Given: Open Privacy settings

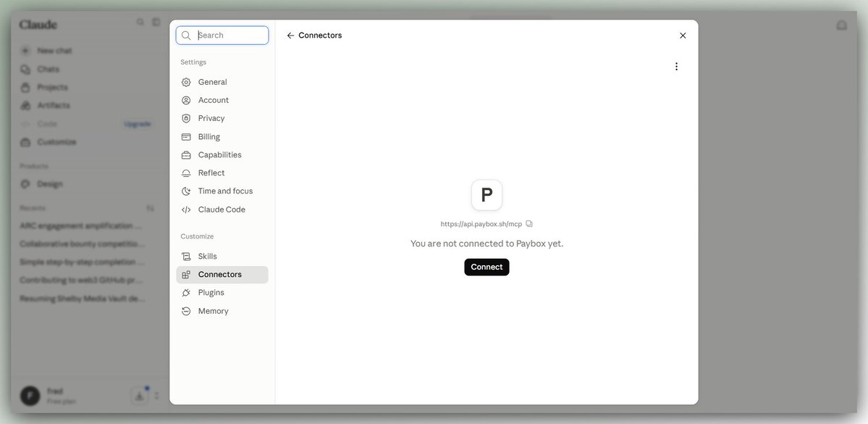Looking at the screenshot, I should 222,119.
